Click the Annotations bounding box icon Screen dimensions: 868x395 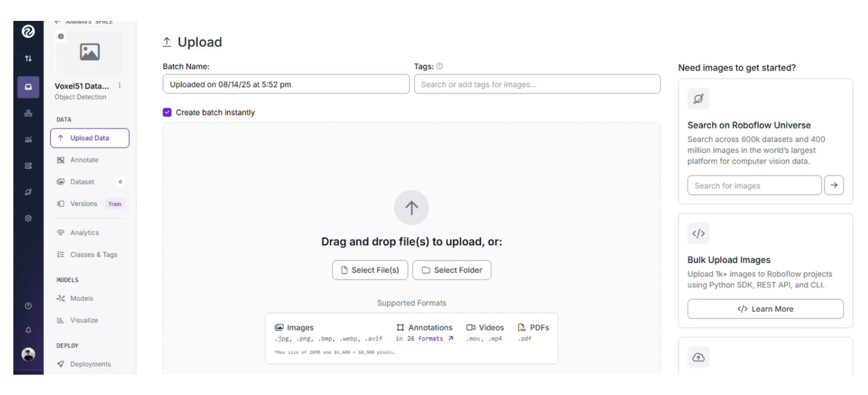400,328
